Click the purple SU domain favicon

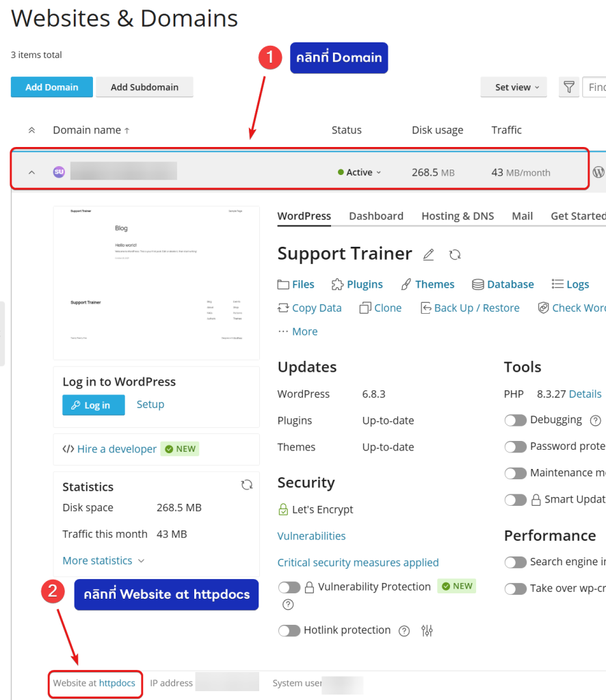tap(60, 172)
